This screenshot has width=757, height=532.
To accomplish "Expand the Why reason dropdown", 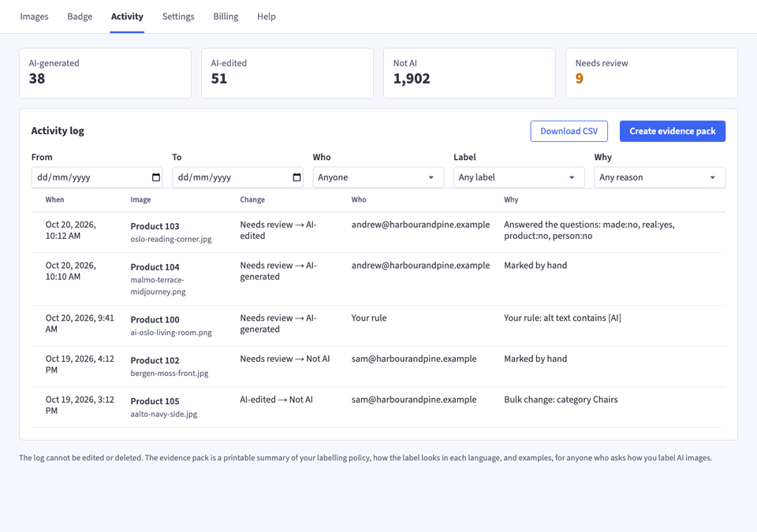I will coord(659,177).
